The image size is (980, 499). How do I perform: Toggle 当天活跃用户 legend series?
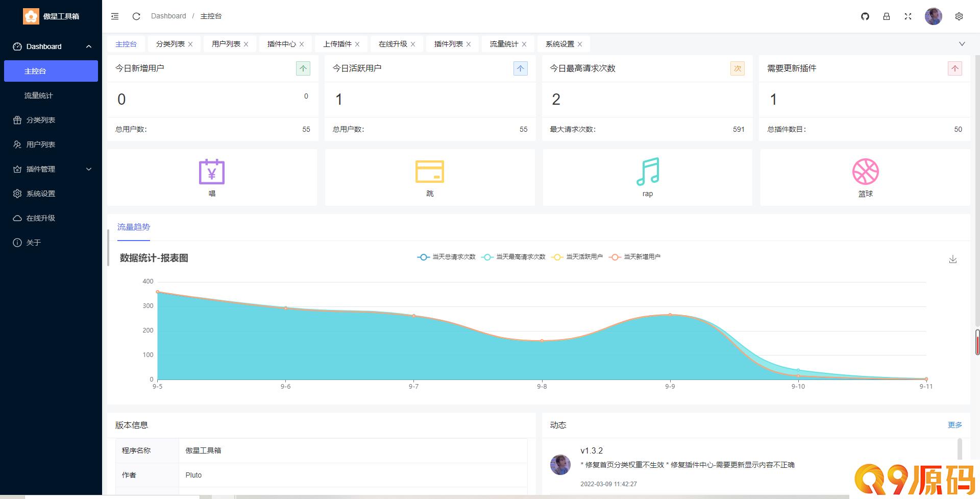pyautogui.click(x=577, y=257)
